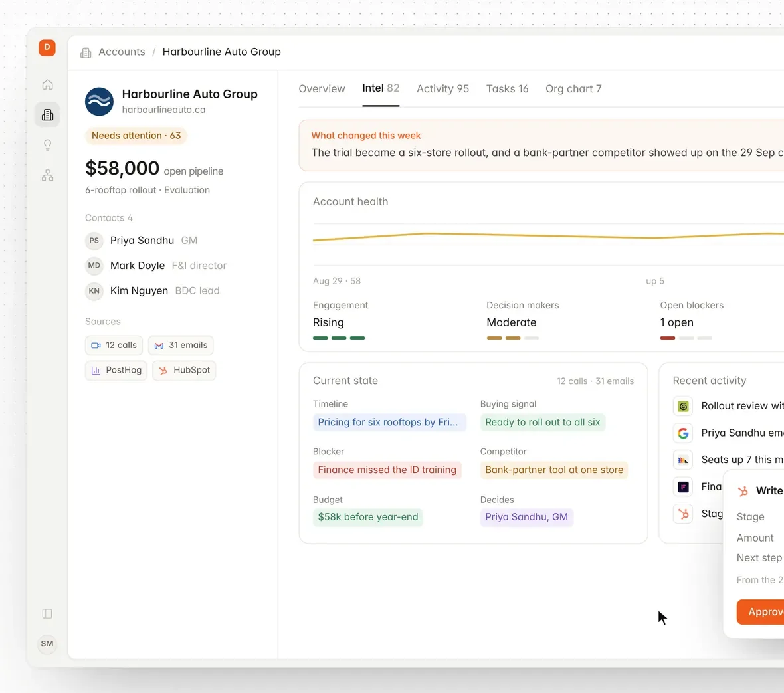Click Finance missed the ID training tag
784x693 pixels.
(387, 470)
